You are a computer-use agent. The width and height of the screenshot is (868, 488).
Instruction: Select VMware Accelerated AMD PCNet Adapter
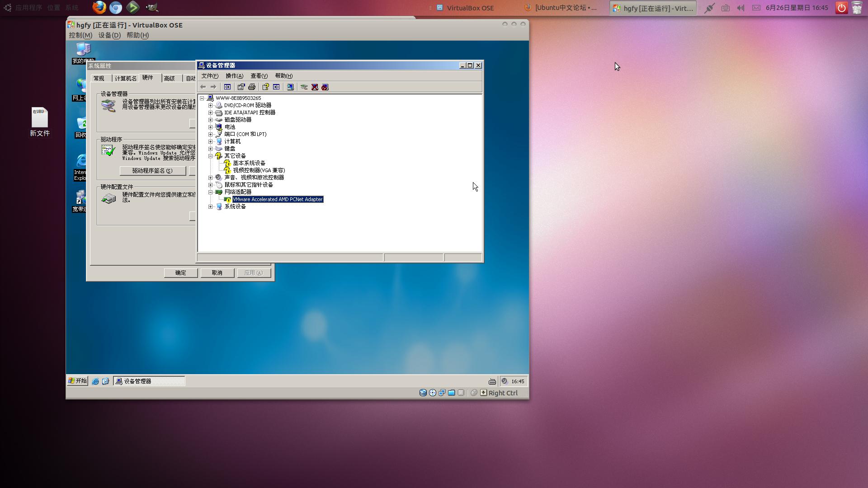[278, 199]
